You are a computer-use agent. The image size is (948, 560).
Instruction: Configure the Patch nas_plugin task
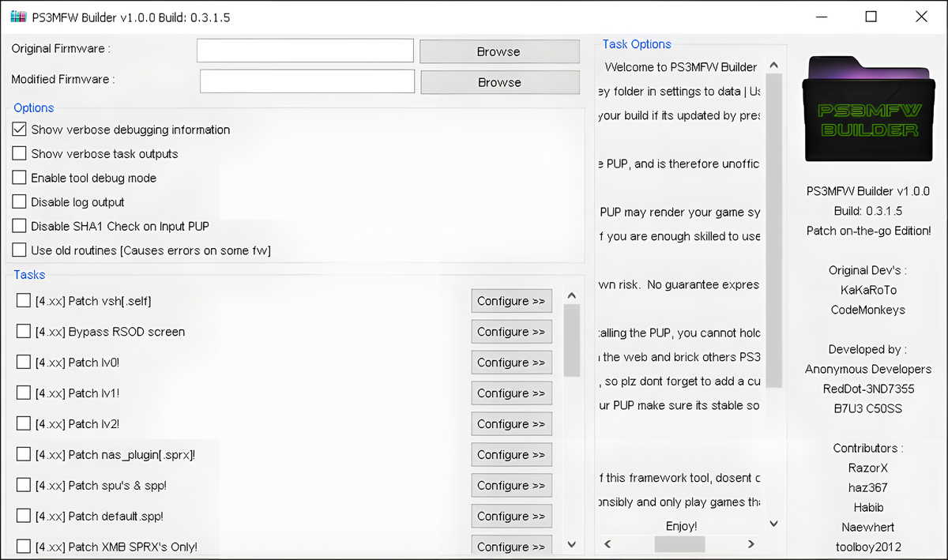[x=511, y=455]
